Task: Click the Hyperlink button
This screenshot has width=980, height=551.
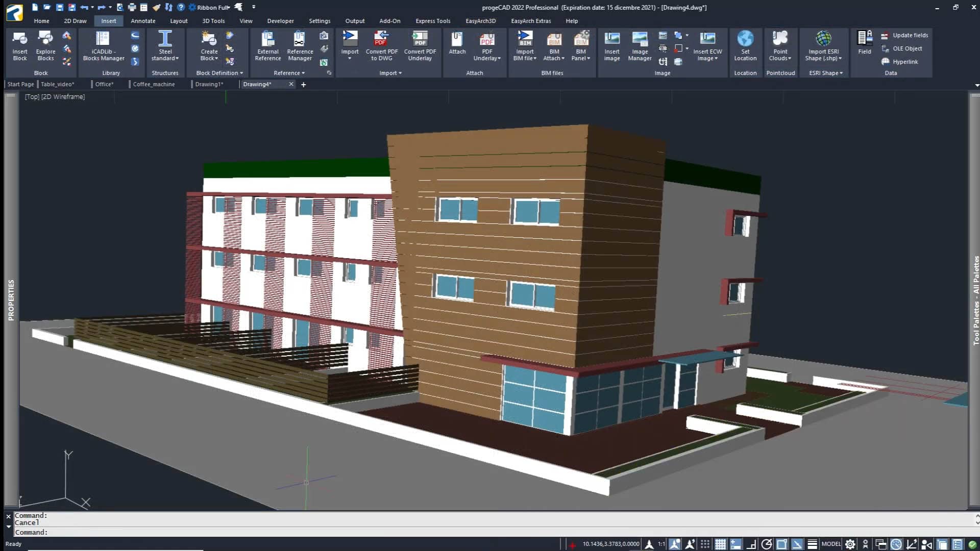Action: [x=900, y=62]
